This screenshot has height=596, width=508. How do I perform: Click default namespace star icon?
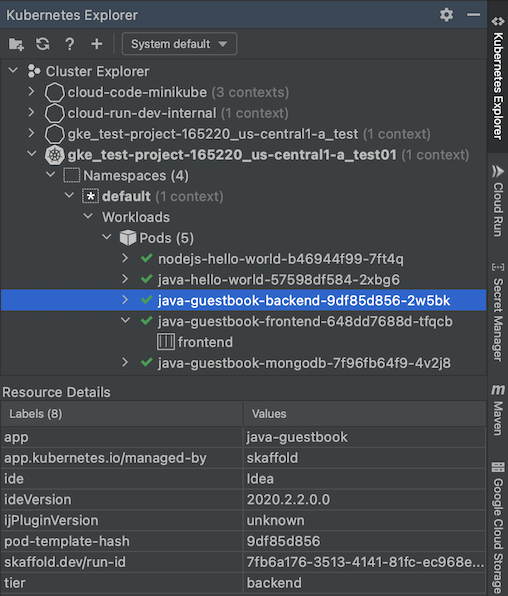tap(90, 196)
